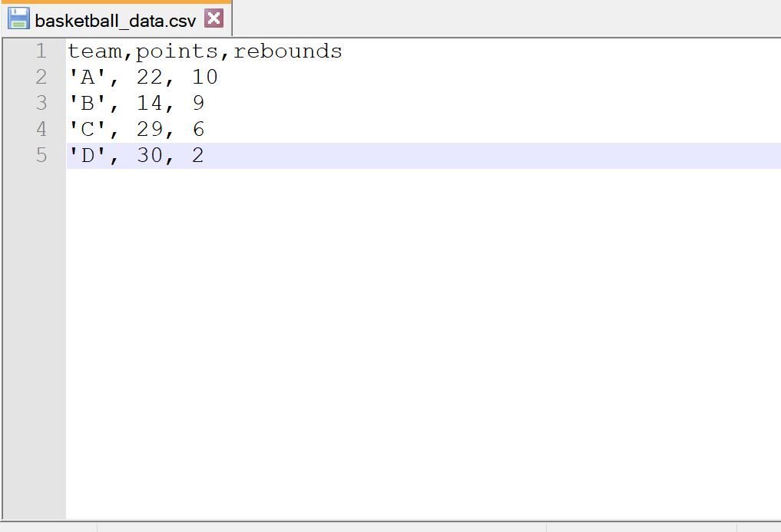Click line number 1 in the gutter
Viewport: 781px width, 532px height.
click(41, 51)
